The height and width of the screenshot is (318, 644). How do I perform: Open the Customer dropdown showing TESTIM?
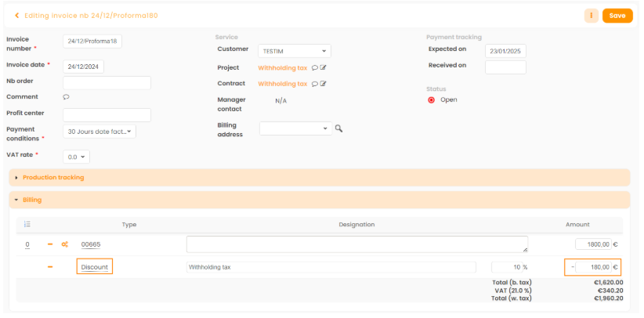tap(295, 51)
